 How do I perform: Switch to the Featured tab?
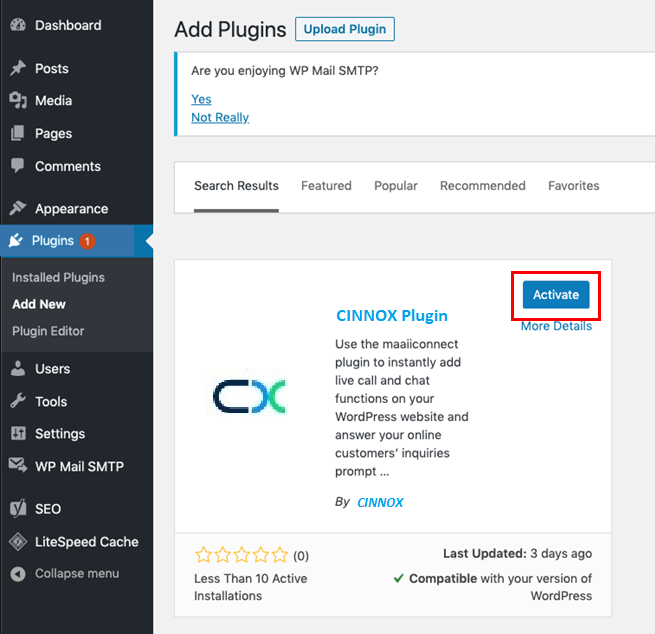pos(326,186)
